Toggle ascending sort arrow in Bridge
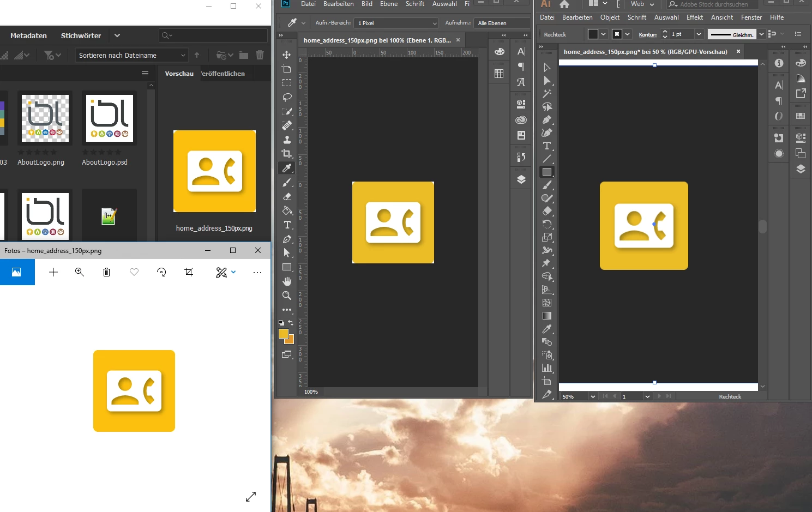 pyautogui.click(x=197, y=55)
